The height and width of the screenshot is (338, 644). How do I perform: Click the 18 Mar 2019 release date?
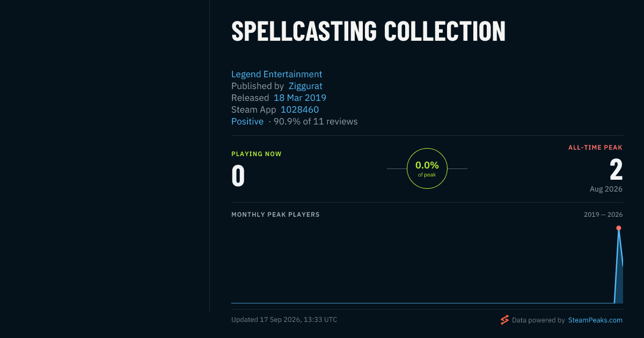click(x=300, y=98)
